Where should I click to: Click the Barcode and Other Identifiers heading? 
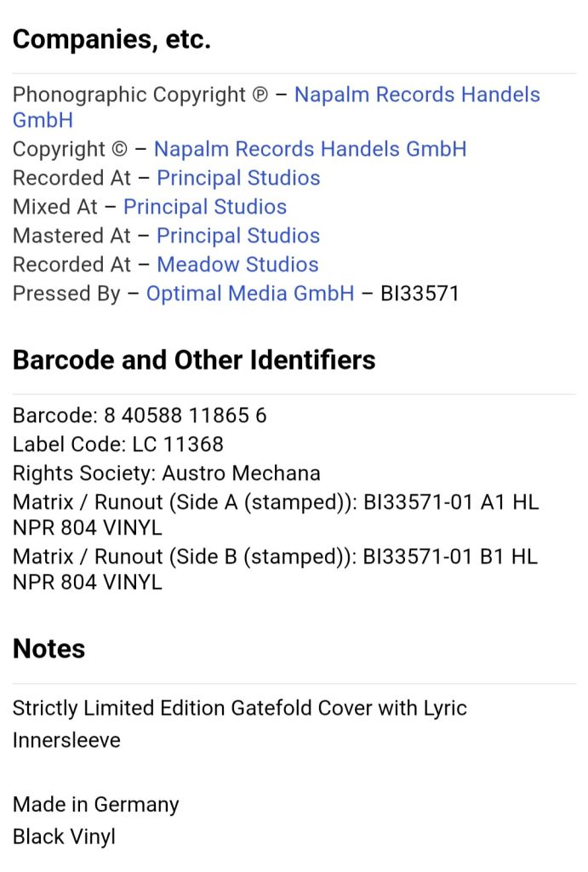tap(194, 360)
